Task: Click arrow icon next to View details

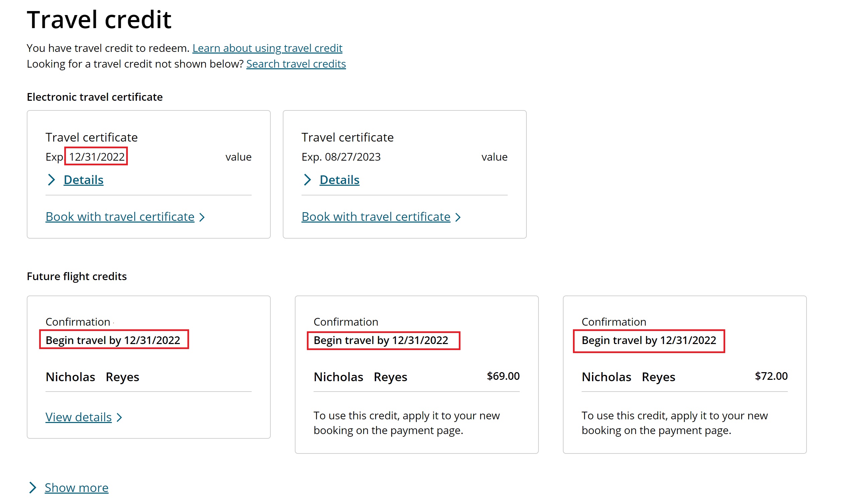Action: (x=119, y=417)
